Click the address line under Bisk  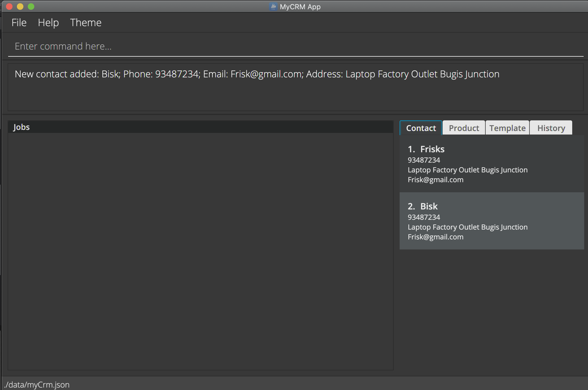click(x=468, y=227)
